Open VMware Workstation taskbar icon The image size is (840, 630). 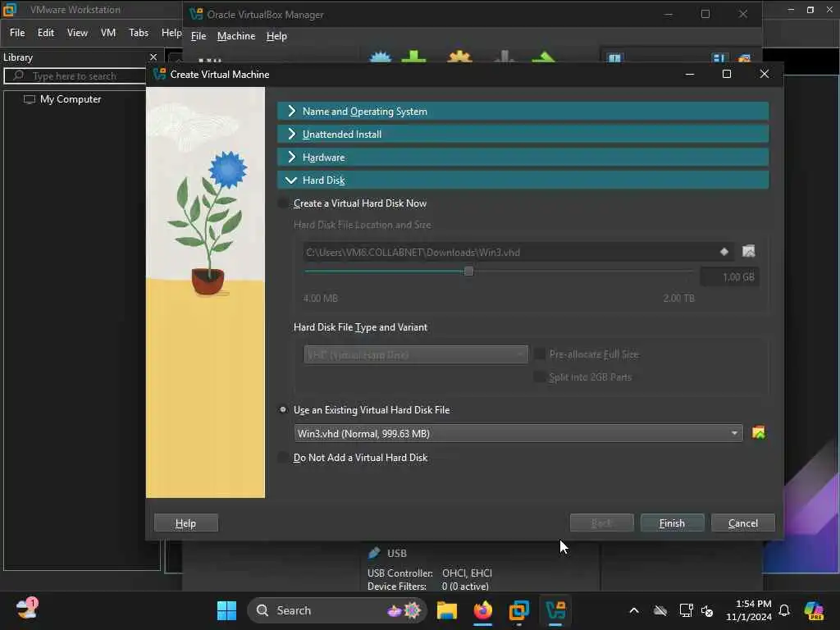coord(518,610)
